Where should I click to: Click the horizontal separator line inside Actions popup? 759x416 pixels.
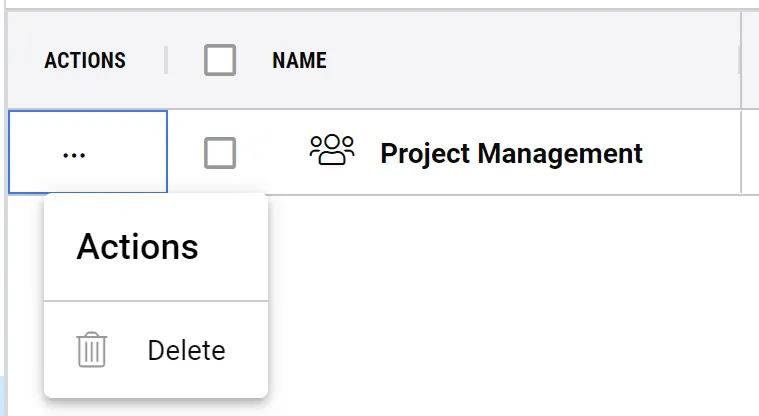156,300
